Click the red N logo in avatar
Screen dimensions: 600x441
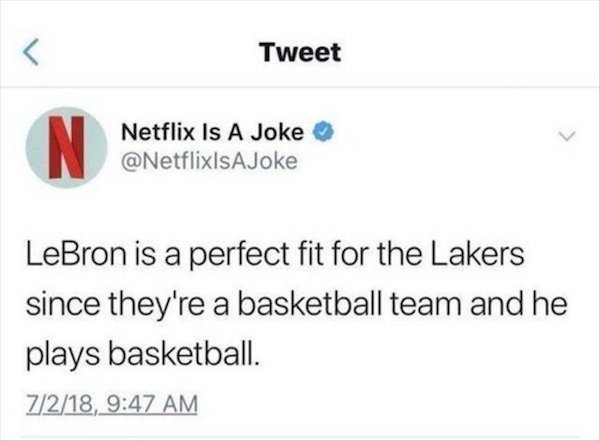(68, 146)
